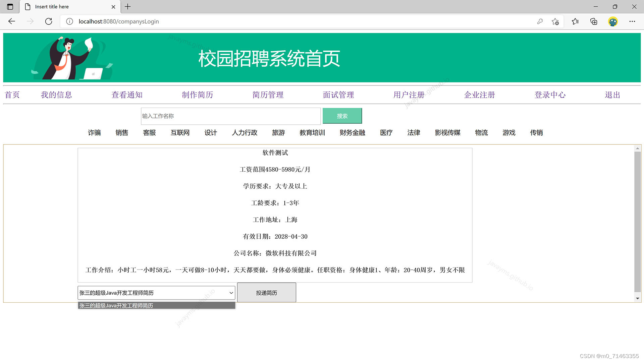644x362 pixels.
Task: Filter jobs by 互联网 category
Action: pyautogui.click(x=180, y=133)
